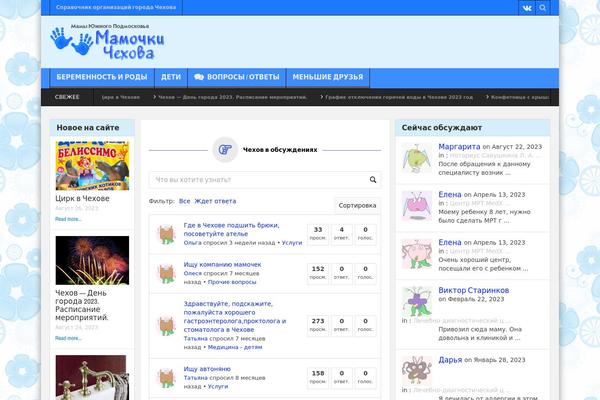The width and height of the screenshot is (600, 400).
Task: Click Новое на сайте heading
Action: point(88,127)
